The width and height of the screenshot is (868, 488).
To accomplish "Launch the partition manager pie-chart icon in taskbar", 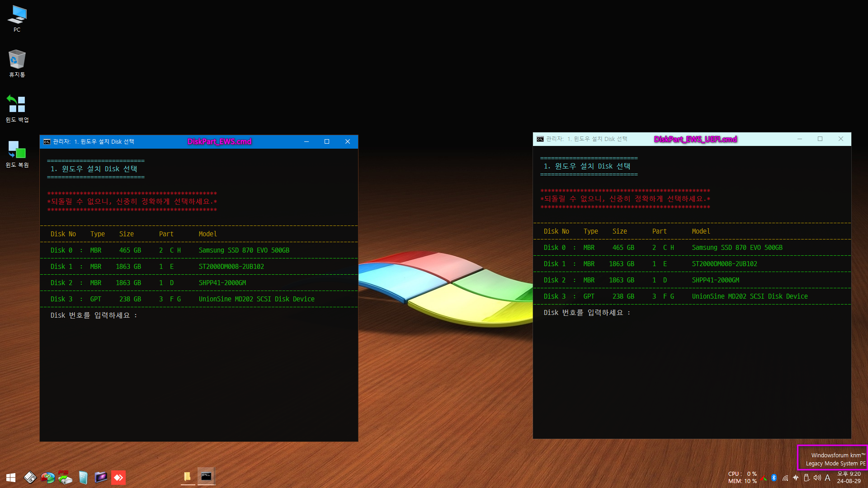I will [47, 477].
